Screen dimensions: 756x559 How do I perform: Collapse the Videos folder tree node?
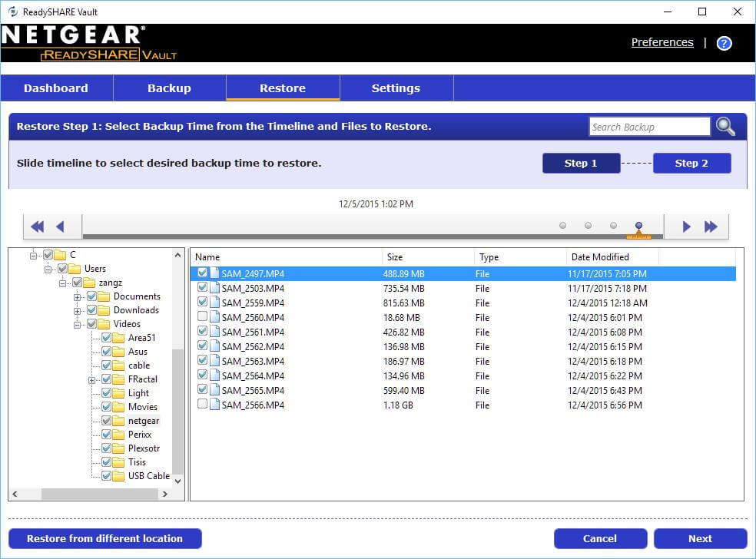78,325
